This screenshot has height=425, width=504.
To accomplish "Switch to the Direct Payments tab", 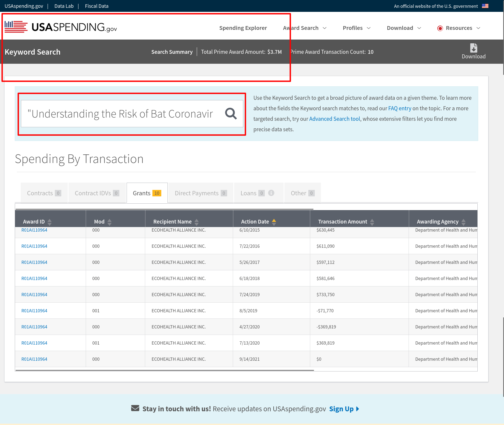I will tap(201, 193).
